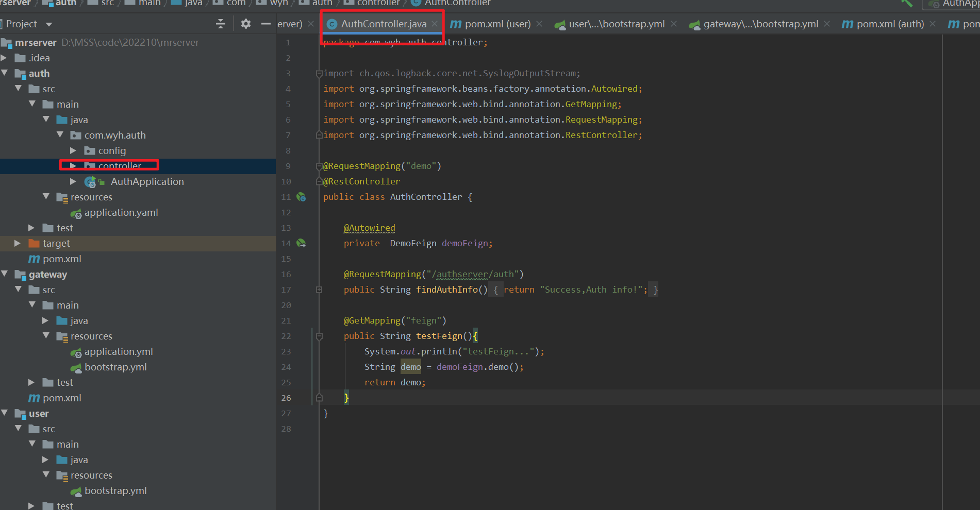This screenshot has height=510, width=980.
Task: Open the gateway\...\bootstrap.yml tab
Action: 761,24
